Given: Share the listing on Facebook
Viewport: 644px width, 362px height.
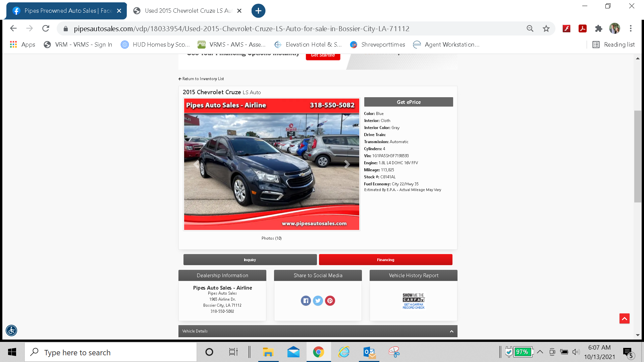Looking at the screenshot, I should tap(306, 301).
